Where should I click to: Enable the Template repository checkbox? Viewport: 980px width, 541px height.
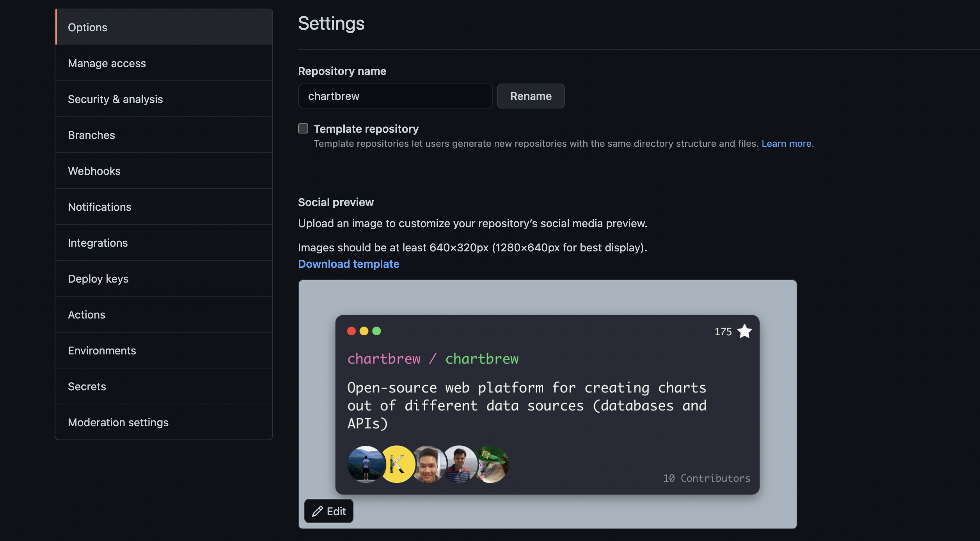point(303,128)
